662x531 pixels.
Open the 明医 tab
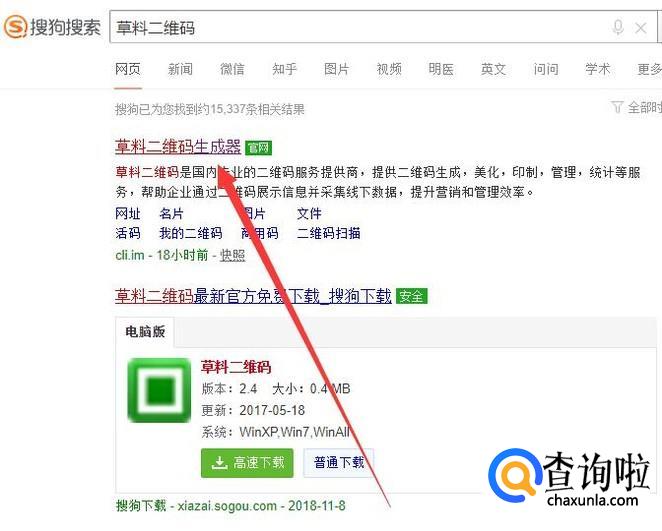[441, 69]
